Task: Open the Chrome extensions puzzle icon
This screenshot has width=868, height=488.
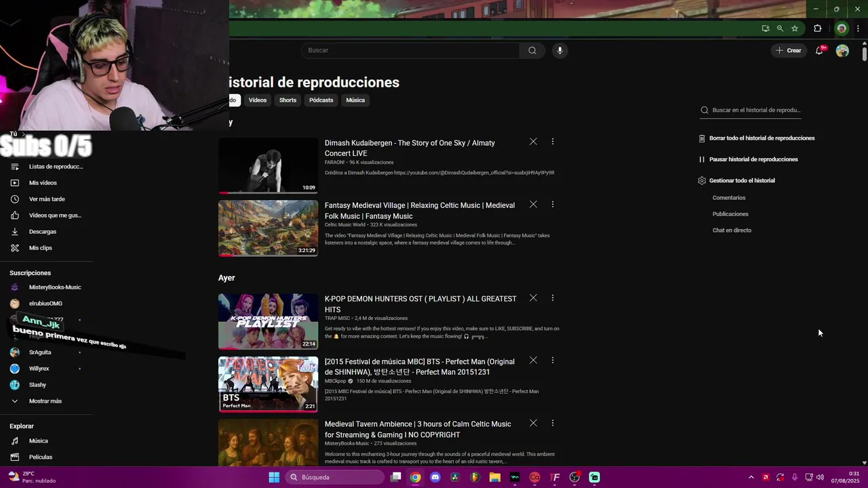Action: point(817,28)
